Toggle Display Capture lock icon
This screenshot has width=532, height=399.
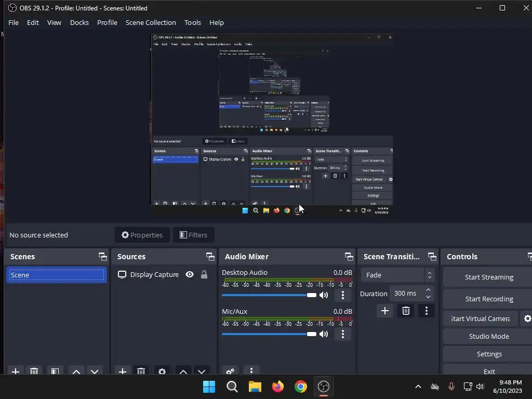pyautogui.click(x=204, y=274)
